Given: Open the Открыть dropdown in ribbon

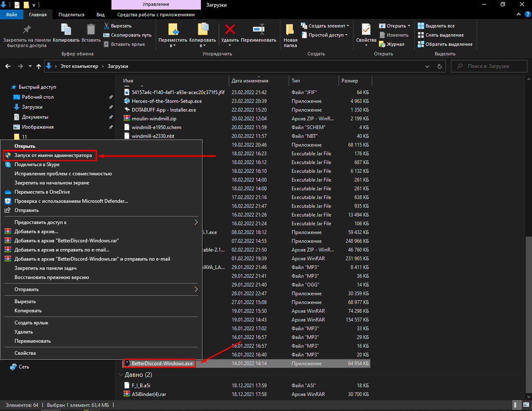Looking at the screenshot, I should coord(395,26).
